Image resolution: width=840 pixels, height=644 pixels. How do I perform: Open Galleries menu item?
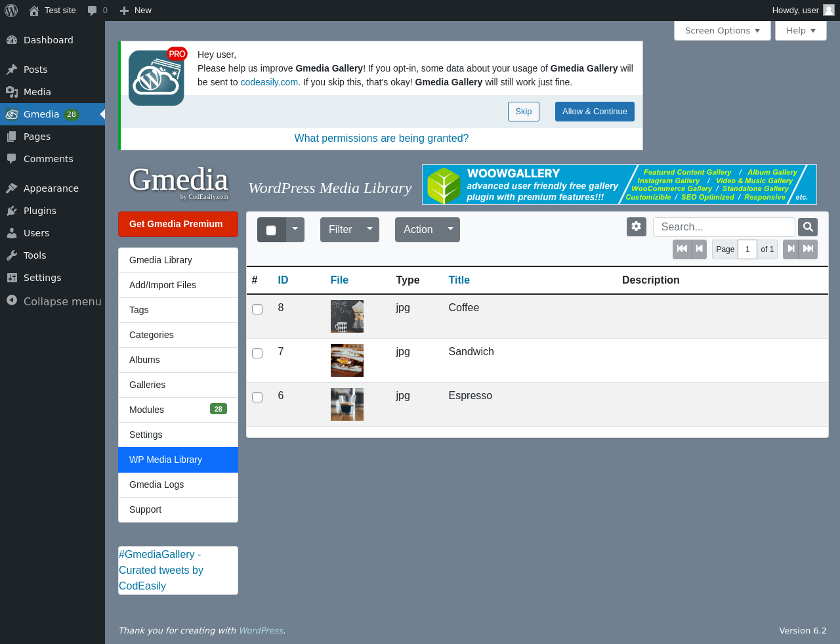tap(178, 385)
